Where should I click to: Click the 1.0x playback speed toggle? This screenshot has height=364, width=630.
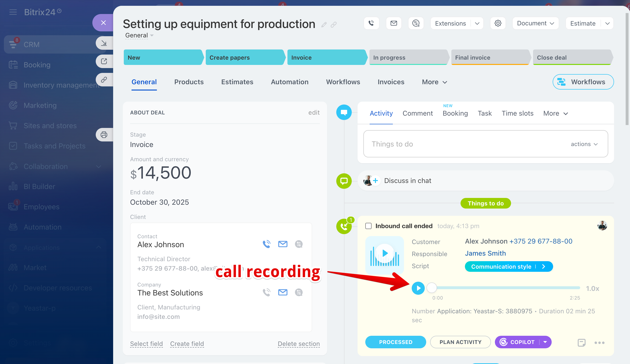pos(592,289)
